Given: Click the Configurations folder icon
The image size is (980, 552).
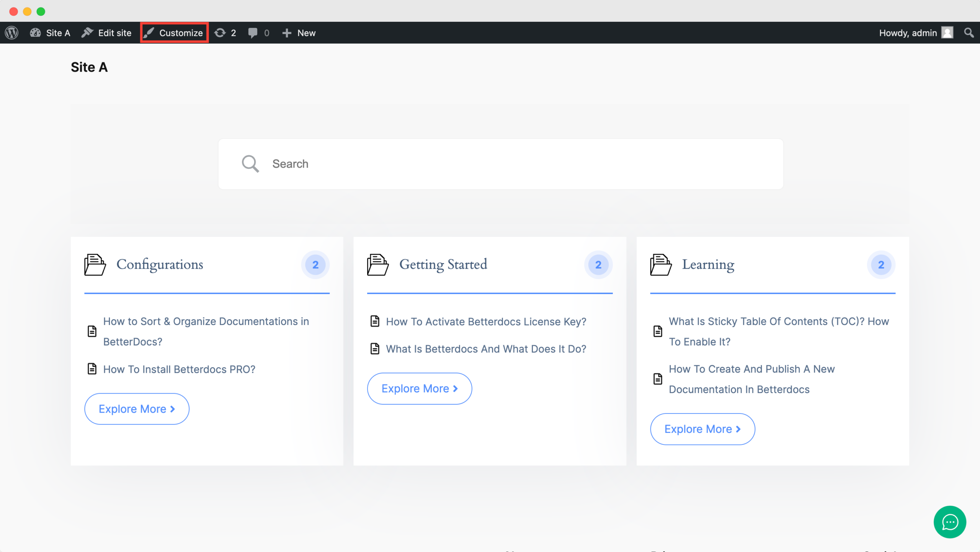Looking at the screenshot, I should pos(94,265).
